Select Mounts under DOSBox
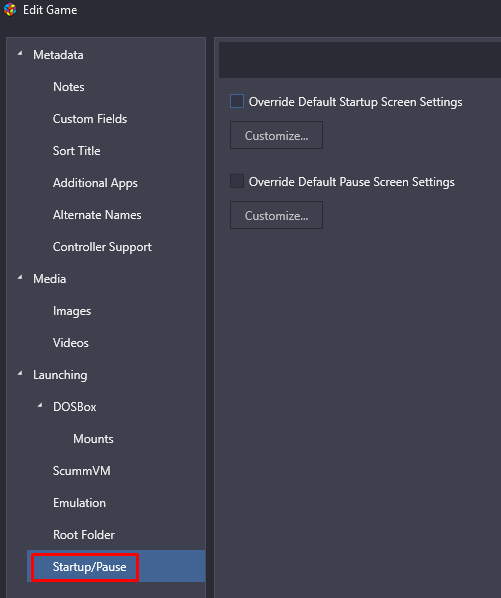Screen dimensions: 501x598 click(93, 439)
